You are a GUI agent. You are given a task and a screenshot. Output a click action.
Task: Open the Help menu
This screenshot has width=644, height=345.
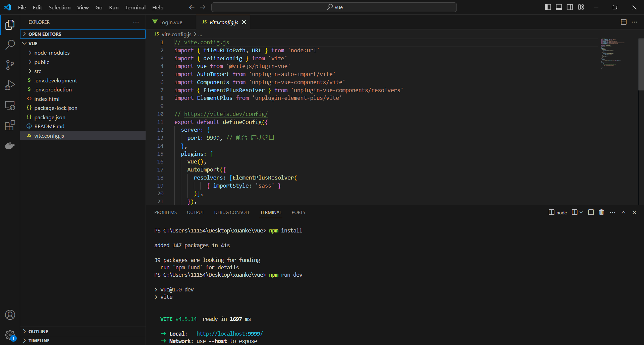(158, 7)
